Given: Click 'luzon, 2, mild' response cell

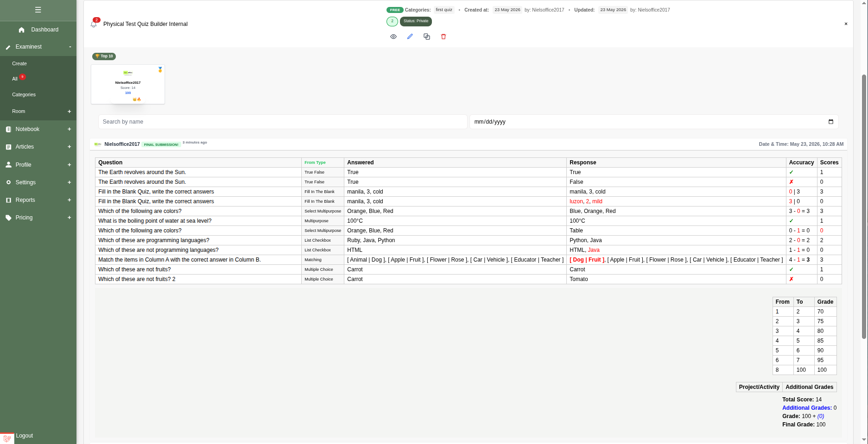Looking at the screenshot, I should tap(676, 201).
